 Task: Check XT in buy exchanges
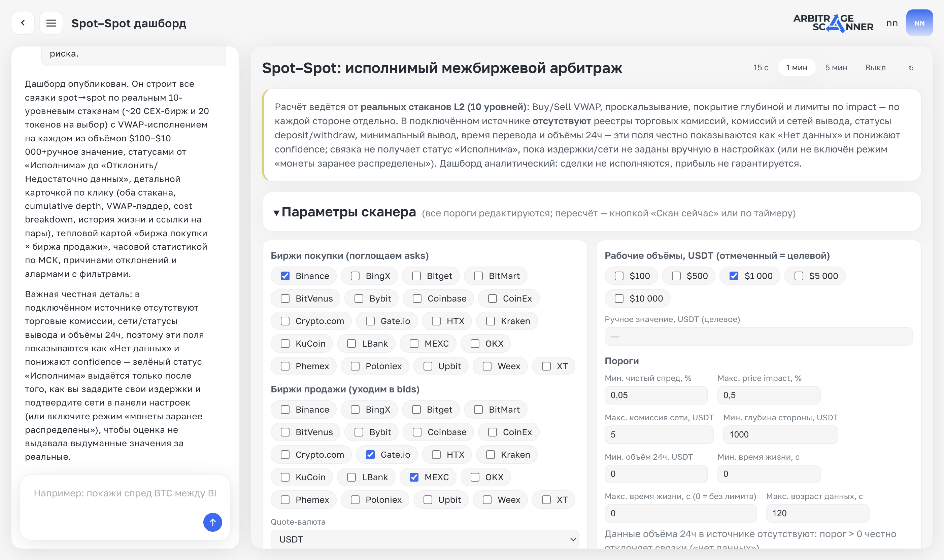546,366
